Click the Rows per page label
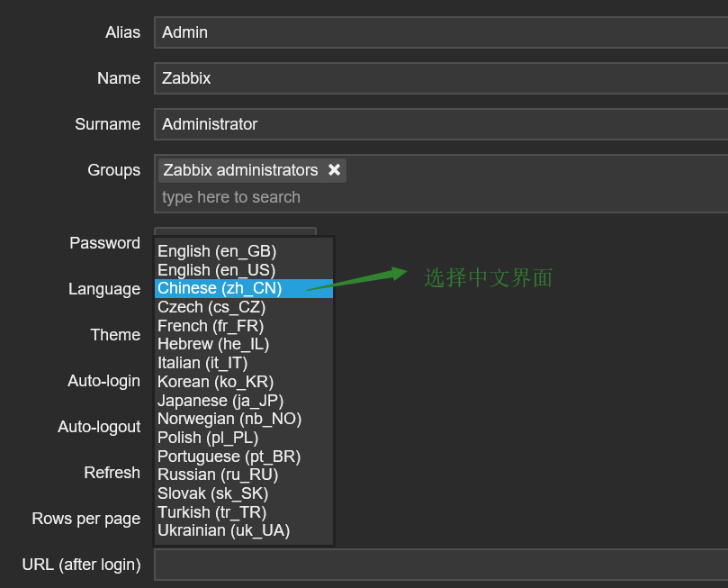The width and height of the screenshot is (728, 588). click(86, 519)
